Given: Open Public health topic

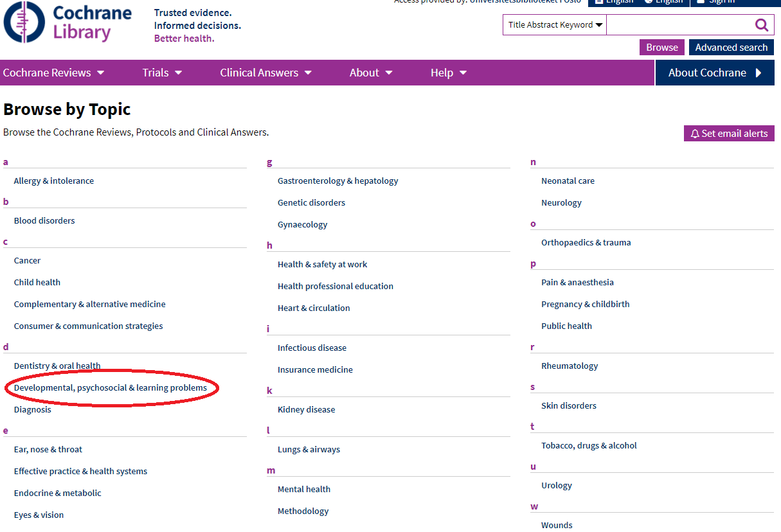Looking at the screenshot, I should click(567, 326).
